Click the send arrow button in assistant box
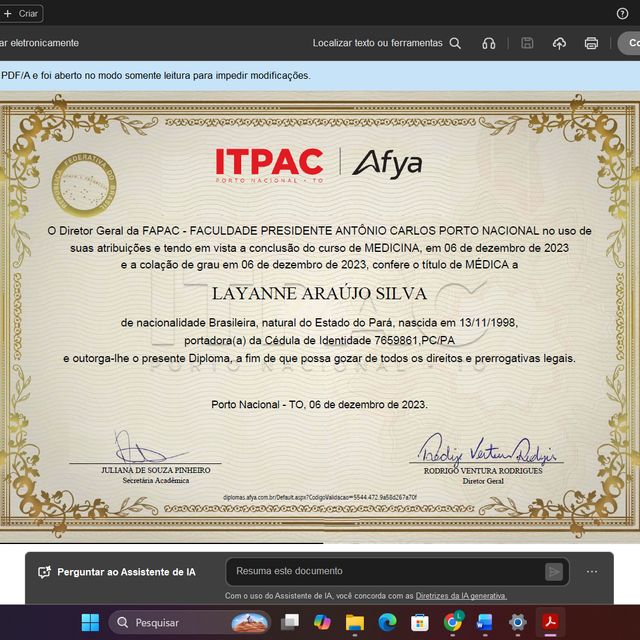640x640 pixels. (x=554, y=572)
